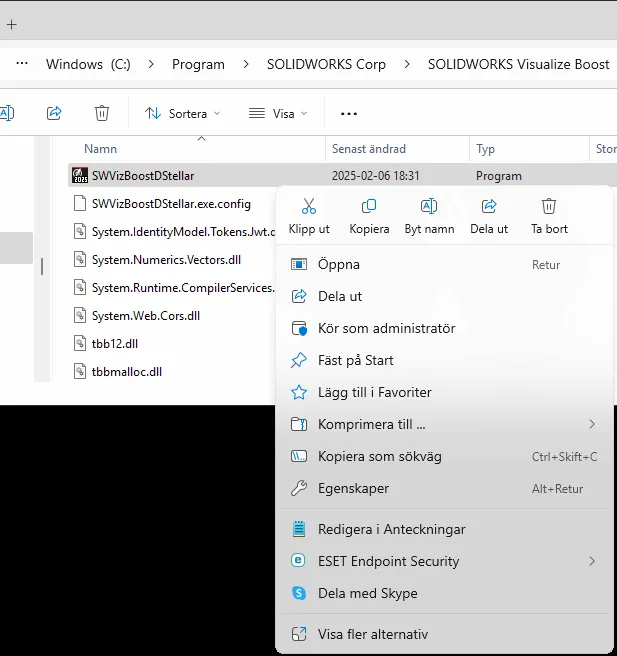Click the System.Numerics.Vectors.dll file icon
This screenshot has height=656, width=617.
tap(80, 260)
